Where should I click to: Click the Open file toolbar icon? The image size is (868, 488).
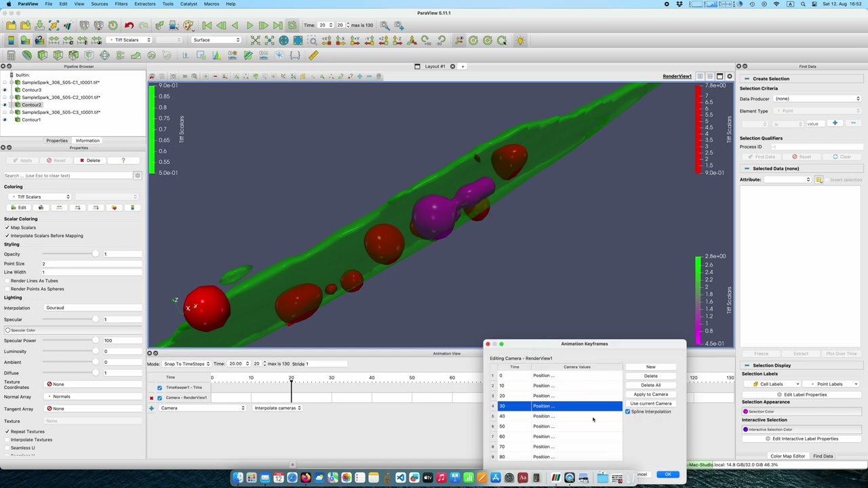(x=11, y=25)
